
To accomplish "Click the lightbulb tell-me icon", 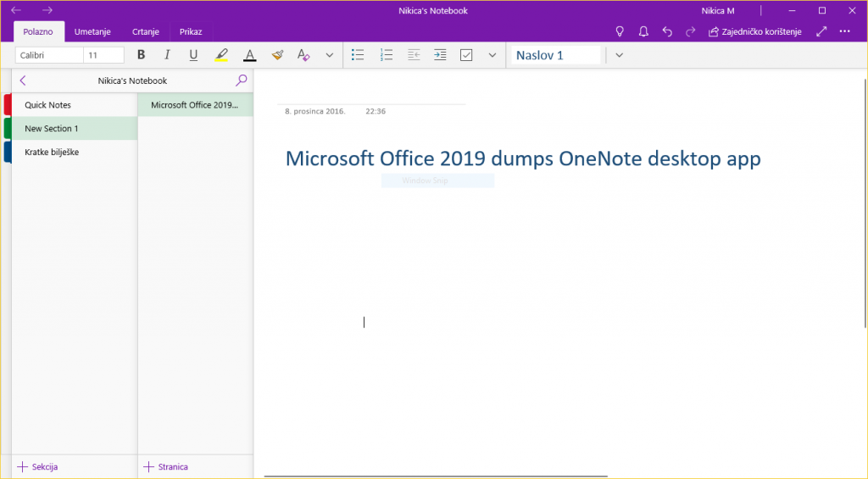I will [x=620, y=31].
